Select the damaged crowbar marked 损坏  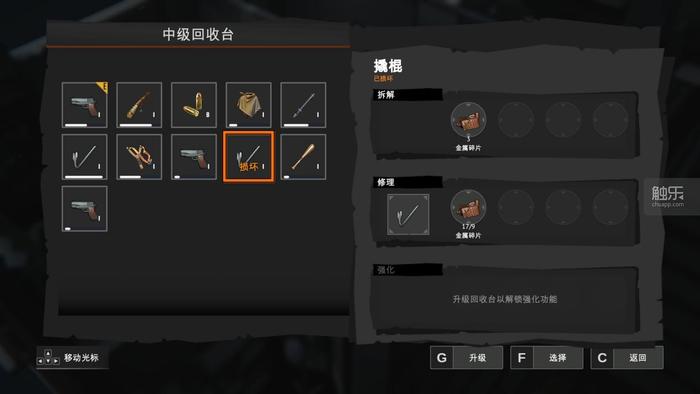pyautogui.click(x=249, y=157)
